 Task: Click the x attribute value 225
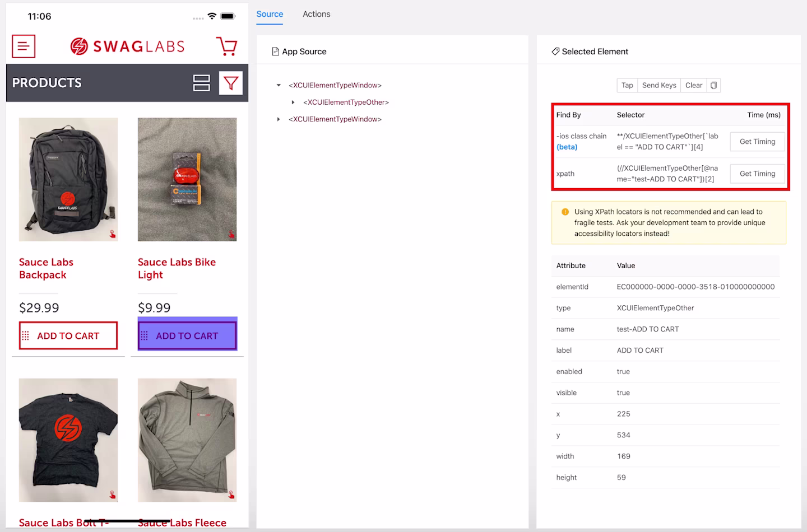(623, 414)
